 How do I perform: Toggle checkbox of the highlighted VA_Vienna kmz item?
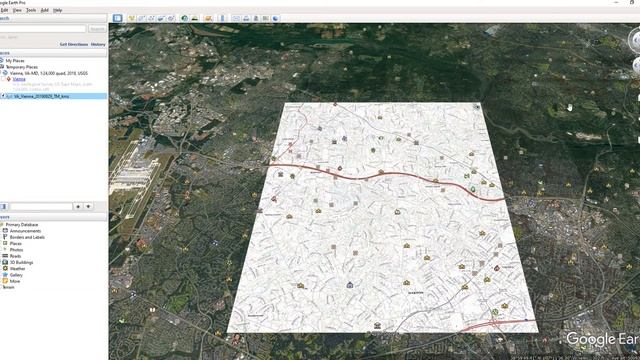[x=3, y=96]
